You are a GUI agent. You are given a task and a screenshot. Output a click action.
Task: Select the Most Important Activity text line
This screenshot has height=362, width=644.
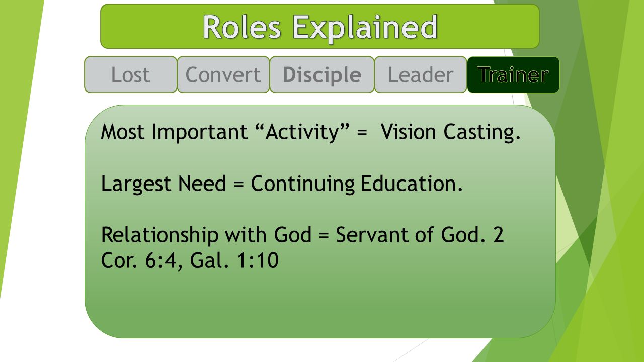click(310, 132)
